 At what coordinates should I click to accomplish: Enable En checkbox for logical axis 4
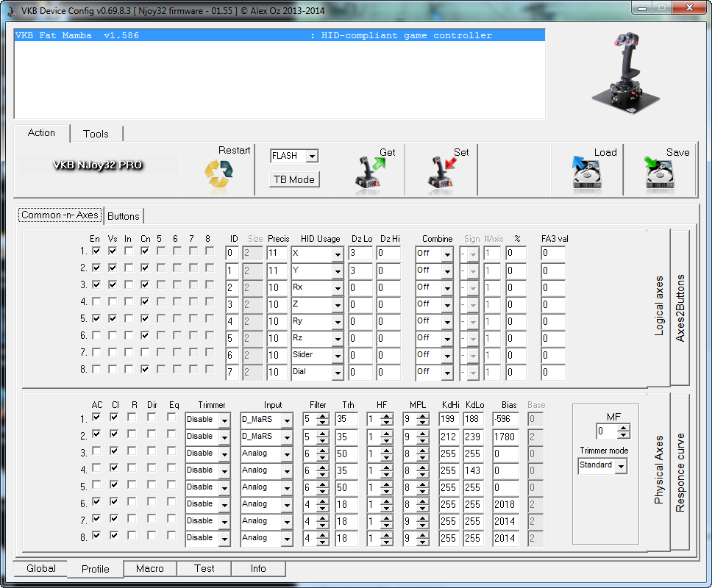[x=96, y=301]
